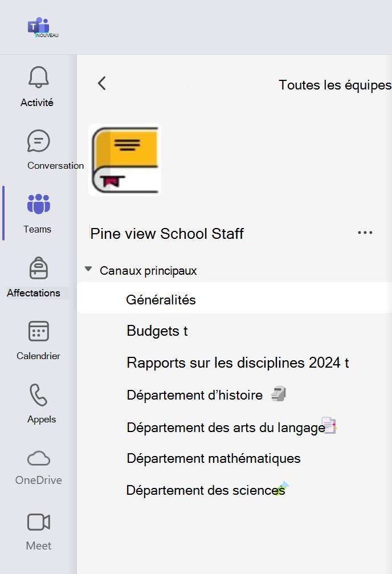Open the Appels phone icon
The height and width of the screenshot is (574, 392).
(38, 394)
